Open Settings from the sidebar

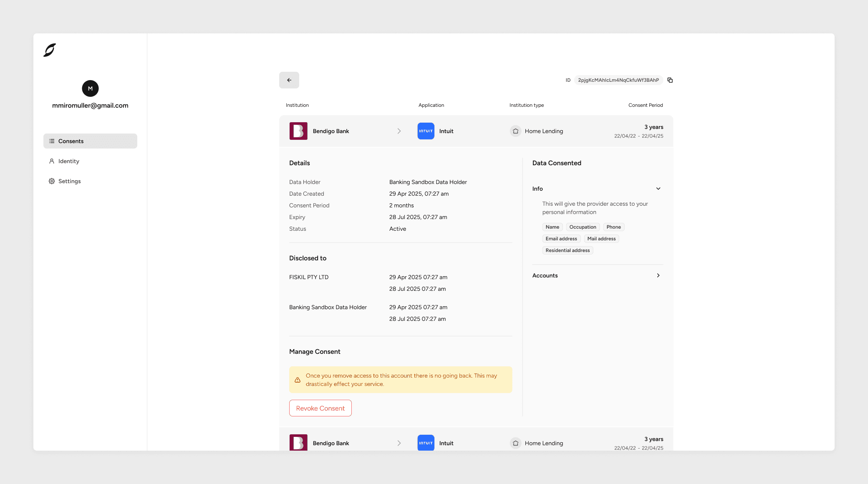(69, 181)
